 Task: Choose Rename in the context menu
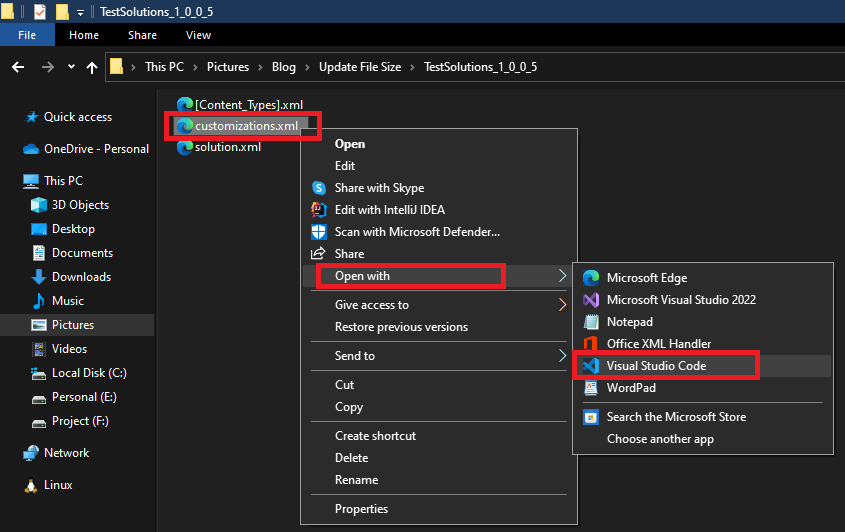pyautogui.click(x=356, y=480)
